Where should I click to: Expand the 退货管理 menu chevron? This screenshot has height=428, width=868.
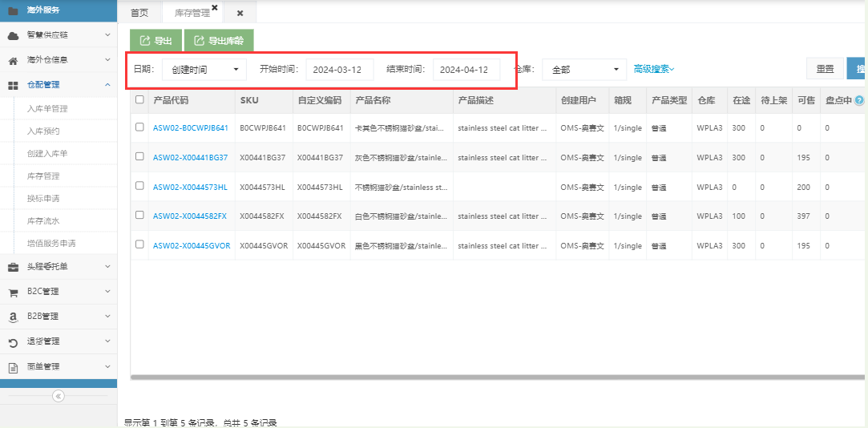click(107, 341)
